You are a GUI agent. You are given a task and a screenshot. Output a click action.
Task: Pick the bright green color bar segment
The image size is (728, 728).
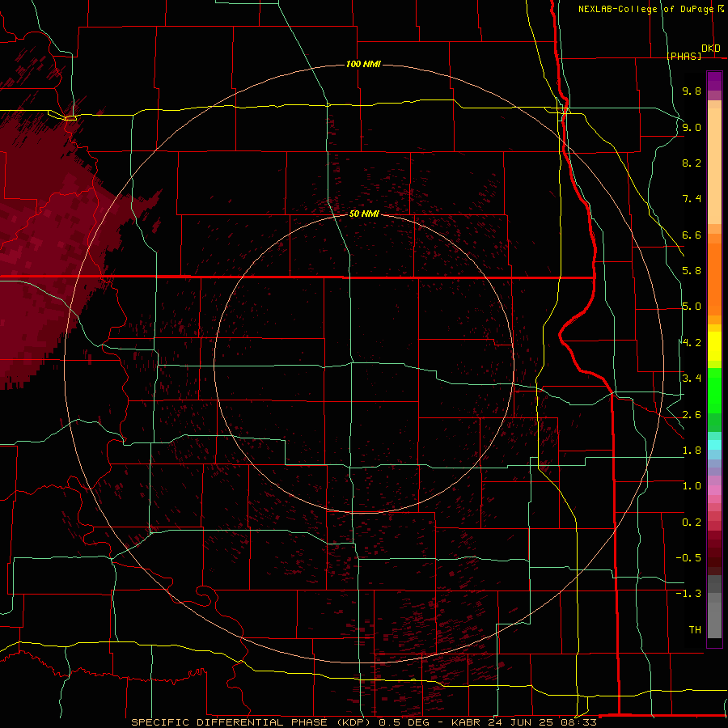click(714, 391)
